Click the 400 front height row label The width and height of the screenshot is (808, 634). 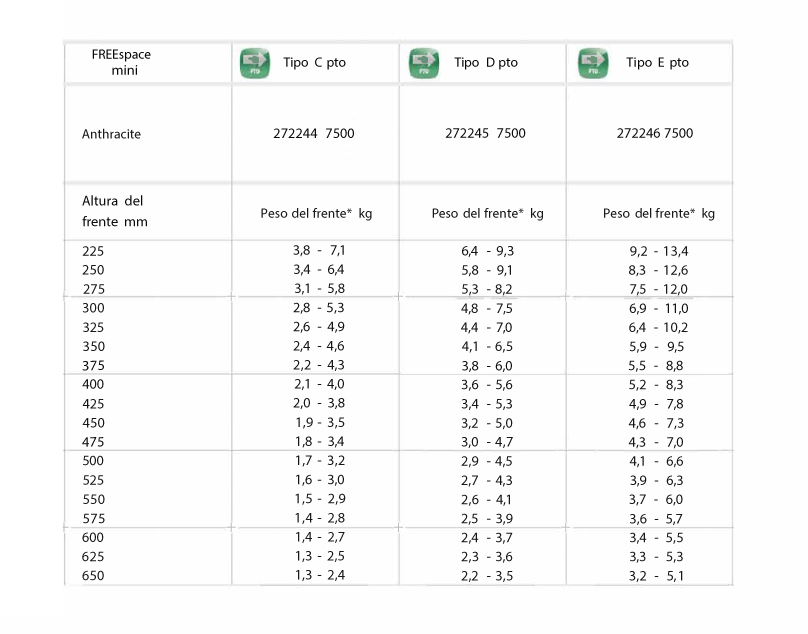[93, 385]
